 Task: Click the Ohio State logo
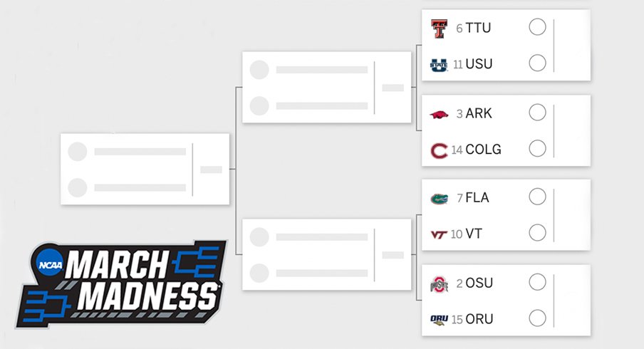coord(439,284)
